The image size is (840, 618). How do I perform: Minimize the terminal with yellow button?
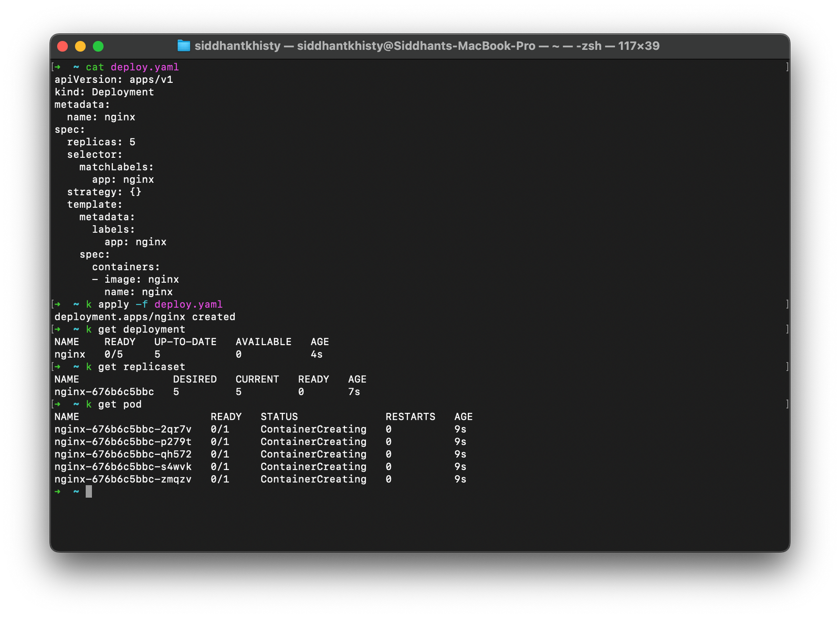pos(80,46)
